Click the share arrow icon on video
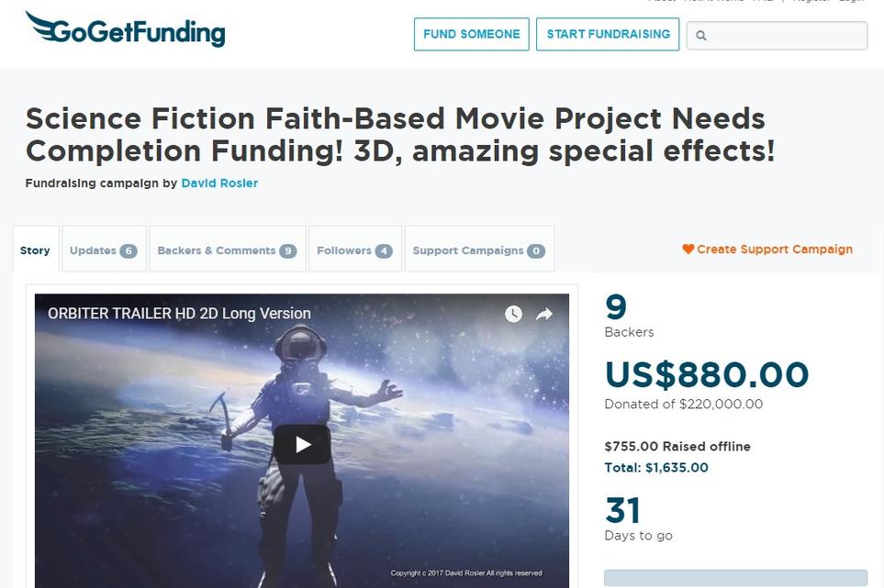Viewport: 884px width, 588px height. (544, 315)
